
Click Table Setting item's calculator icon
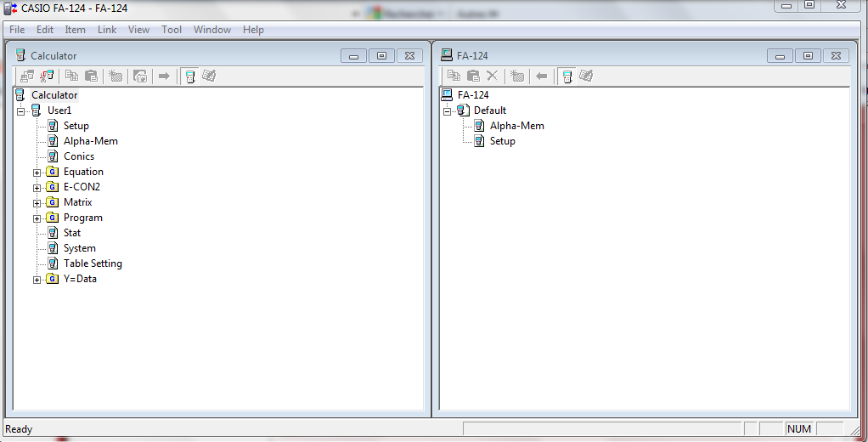tap(53, 263)
